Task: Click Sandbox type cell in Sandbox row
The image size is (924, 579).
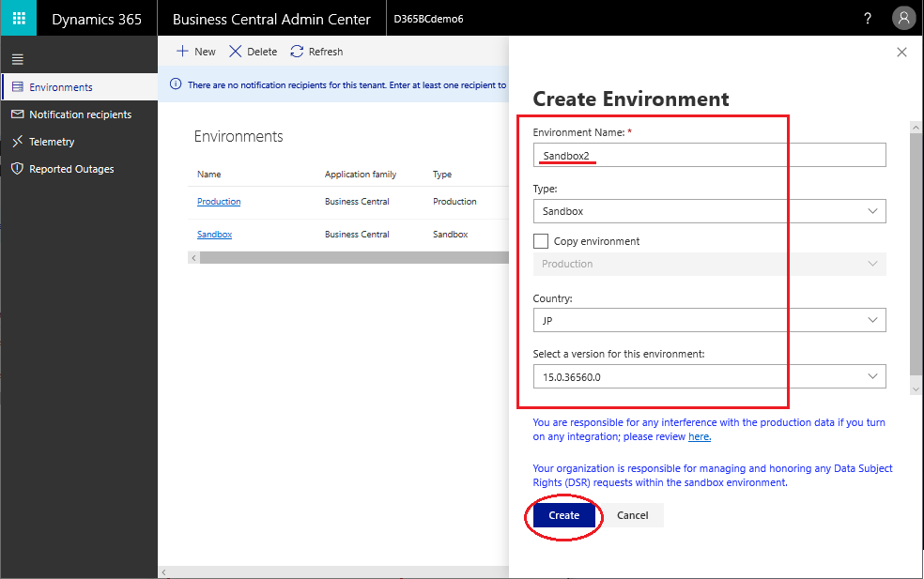Action: coord(450,235)
